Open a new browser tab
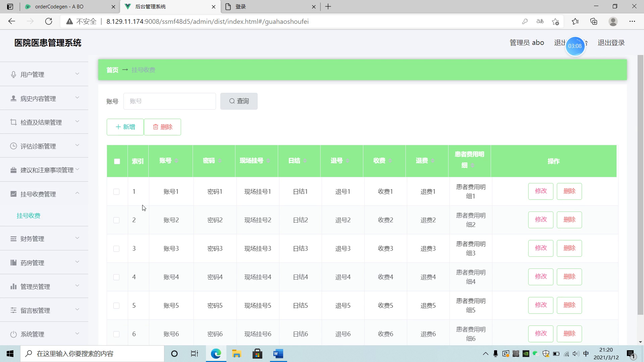 pyautogui.click(x=328, y=7)
